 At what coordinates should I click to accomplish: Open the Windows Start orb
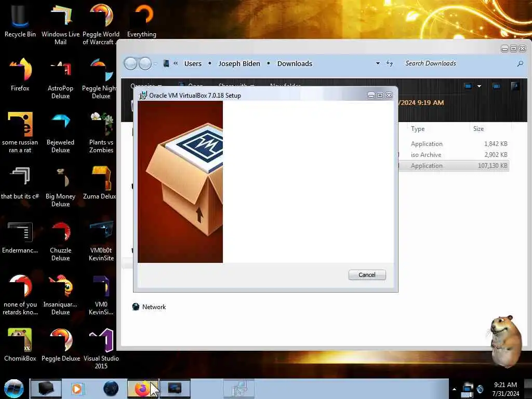tap(14, 389)
